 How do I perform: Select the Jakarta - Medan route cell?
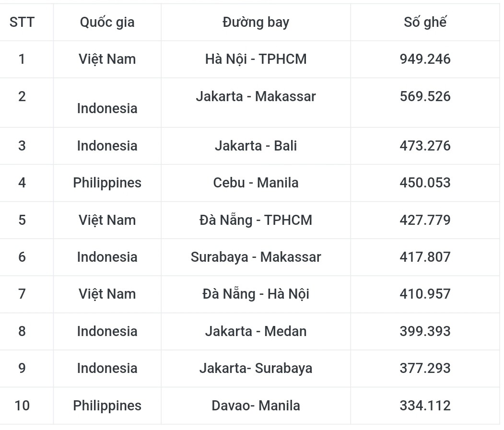(x=256, y=331)
